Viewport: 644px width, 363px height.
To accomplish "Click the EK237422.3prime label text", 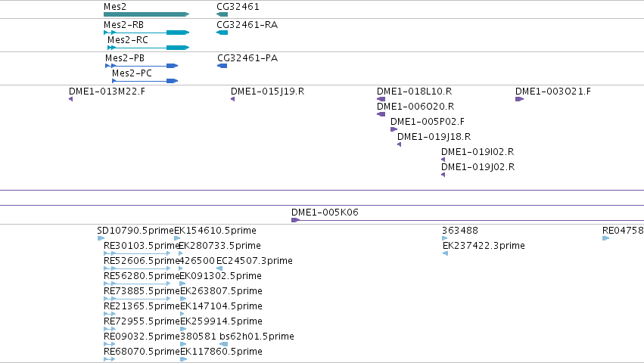I will [x=484, y=246].
